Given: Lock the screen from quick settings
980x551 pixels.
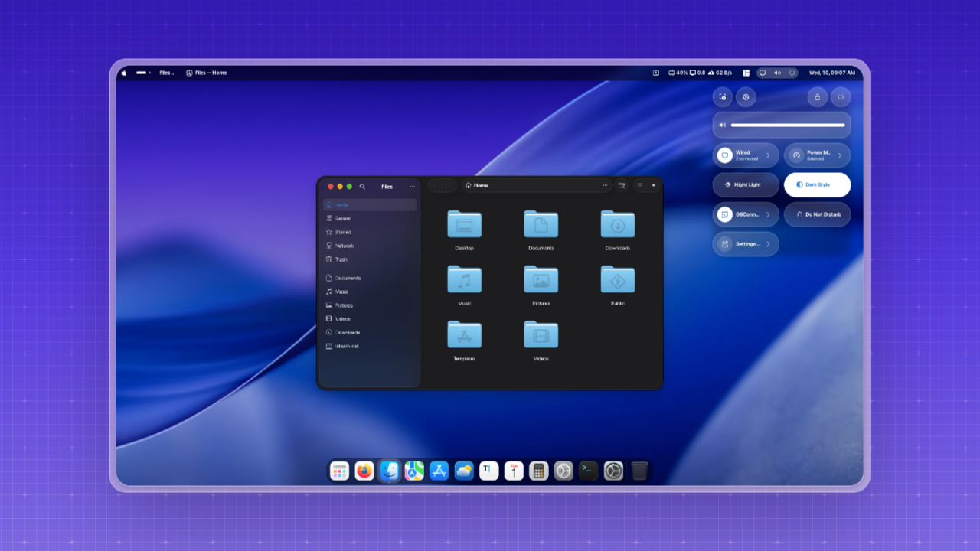Looking at the screenshot, I should tap(818, 97).
